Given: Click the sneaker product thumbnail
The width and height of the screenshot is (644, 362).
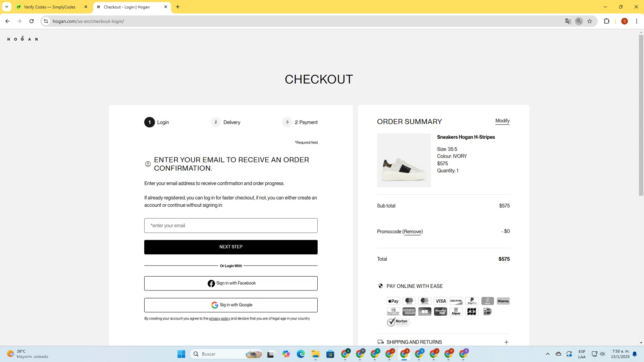Looking at the screenshot, I should (x=404, y=160).
